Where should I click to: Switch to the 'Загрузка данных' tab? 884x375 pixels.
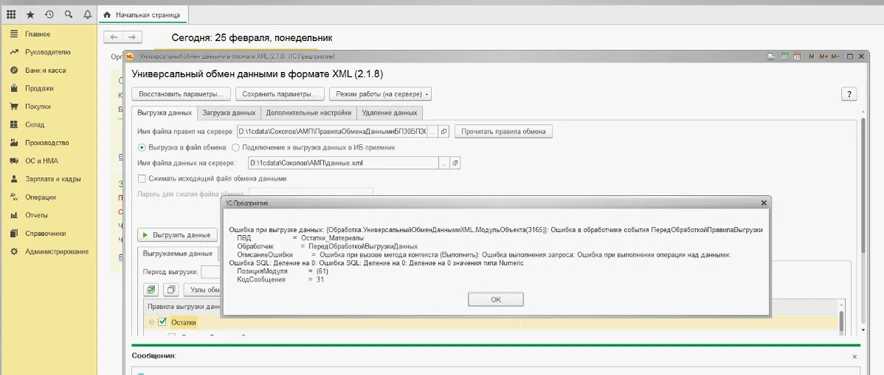point(229,113)
